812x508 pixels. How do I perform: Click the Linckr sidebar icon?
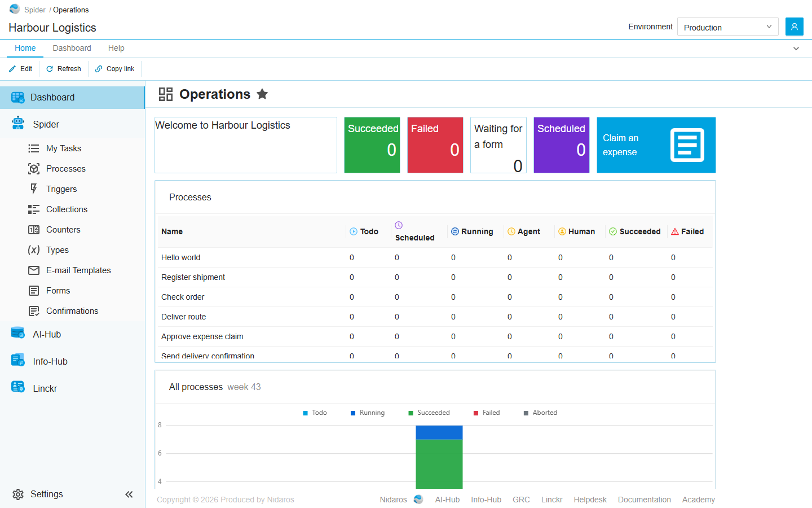18,387
